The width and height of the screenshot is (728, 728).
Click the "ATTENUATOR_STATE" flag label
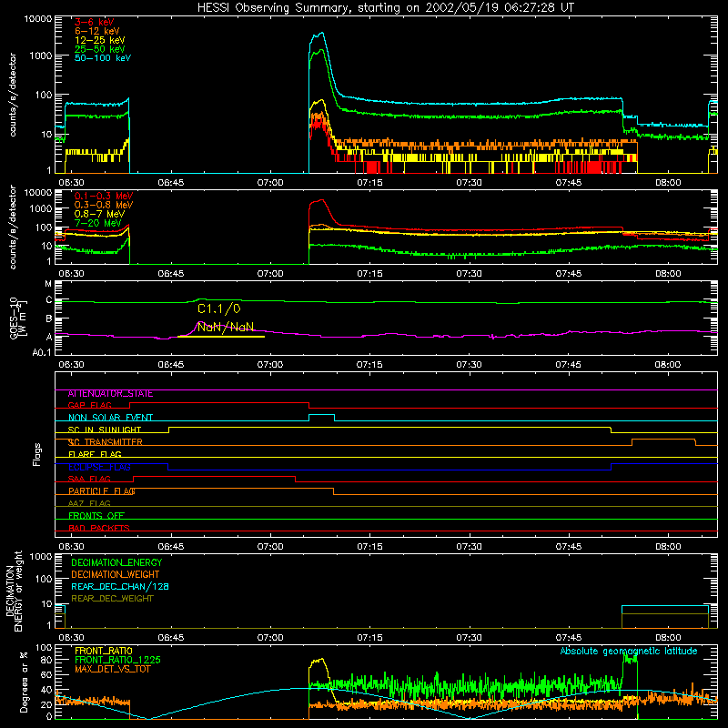tap(110, 394)
